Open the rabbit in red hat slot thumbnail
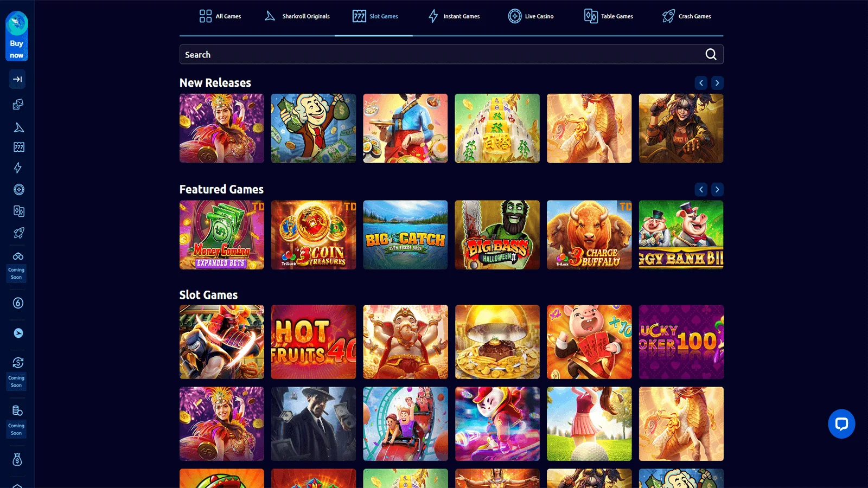868x488 pixels. click(497, 423)
